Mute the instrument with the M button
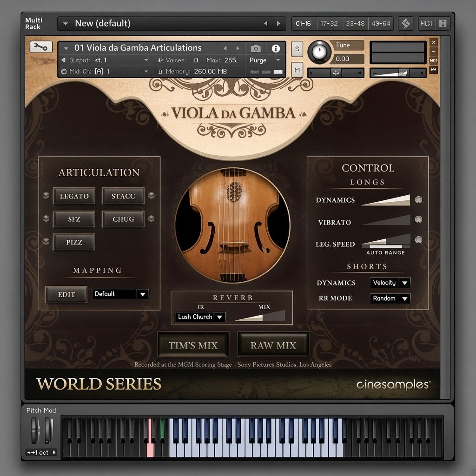Screen dimensions: 476x476 297,70
